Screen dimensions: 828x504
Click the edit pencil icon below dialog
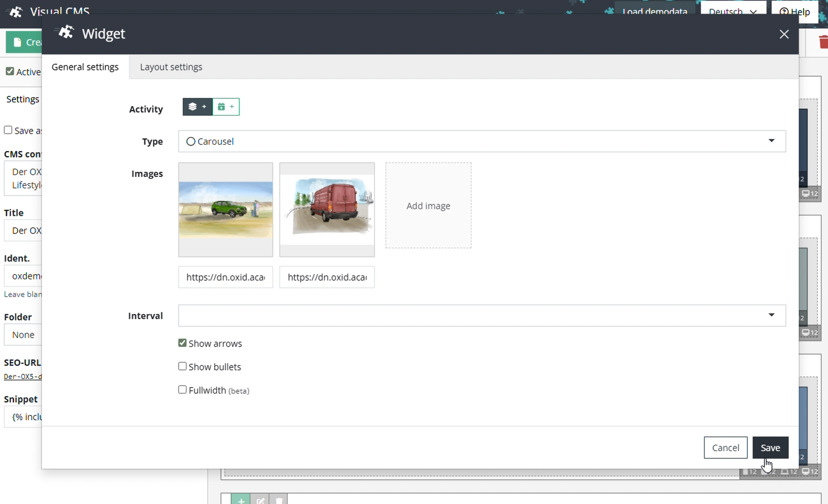[260, 500]
